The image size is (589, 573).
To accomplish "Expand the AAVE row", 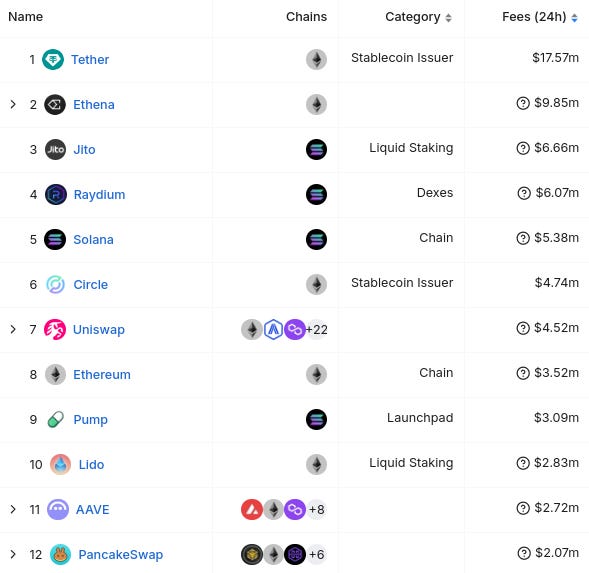I will [x=13, y=510].
